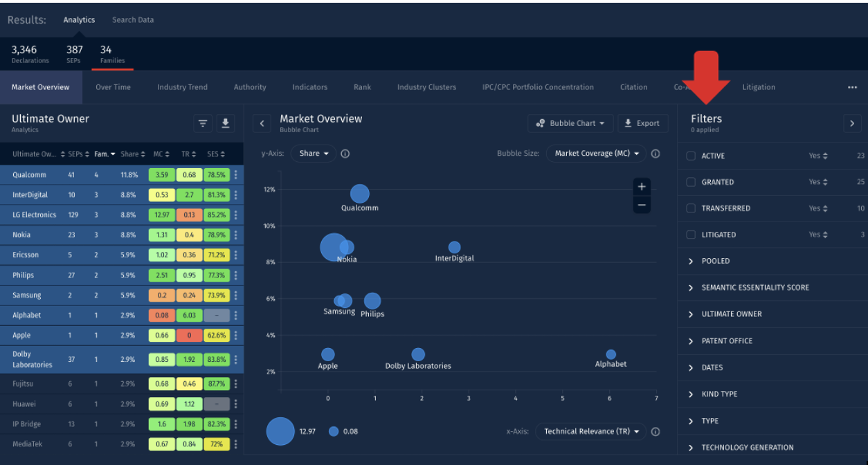Select the 34 Families count

[112, 53]
